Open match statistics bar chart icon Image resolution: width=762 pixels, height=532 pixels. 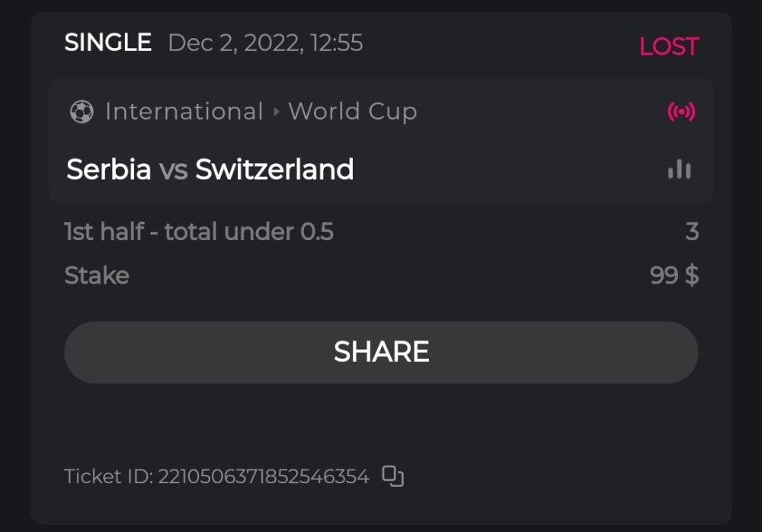point(679,169)
